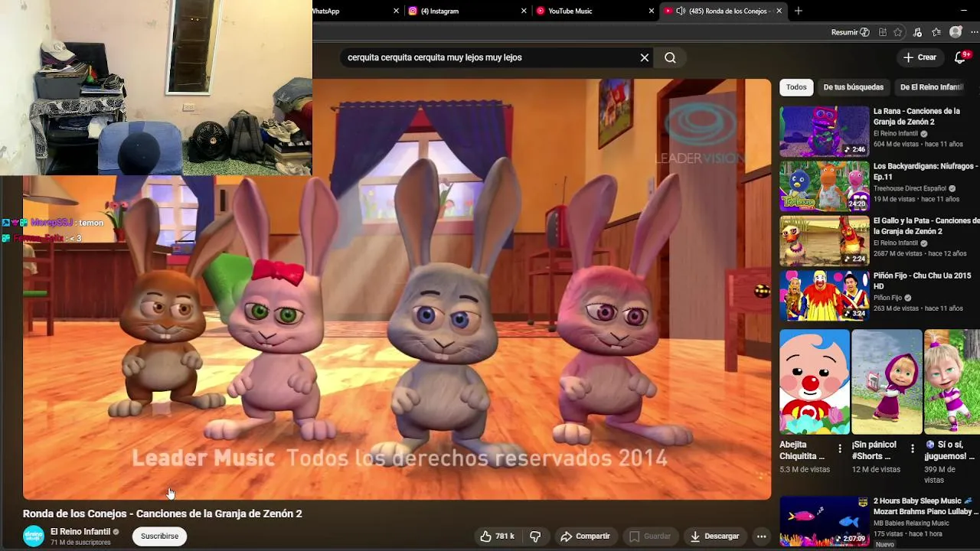The height and width of the screenshot is (551, 980).
Task: Click the browser split screen icon
Action: (883, 32)
